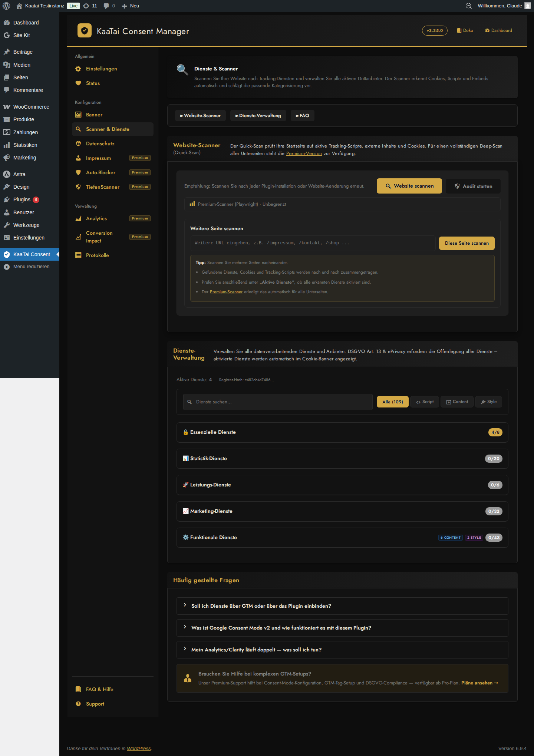Click the Protokolle list icon
The height and width of the screenshot is (756, 534).
pos(78,255)
